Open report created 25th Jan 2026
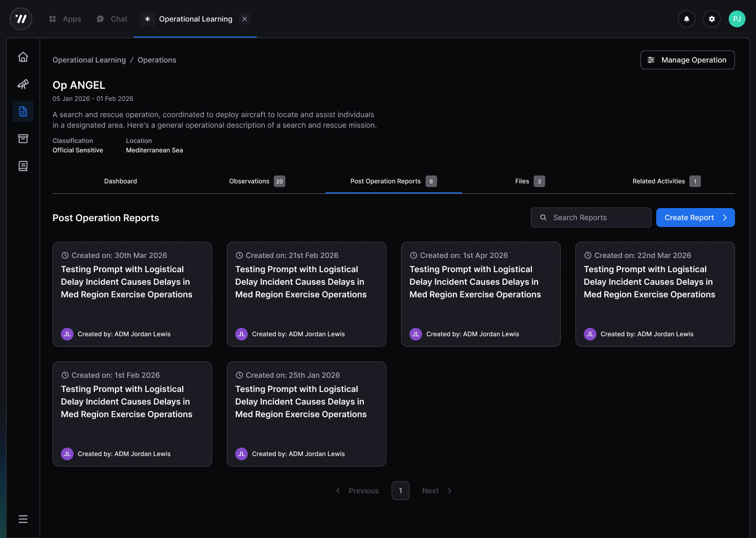The height and width of the screenshot is (538, 756). click(x=307, y=414)
